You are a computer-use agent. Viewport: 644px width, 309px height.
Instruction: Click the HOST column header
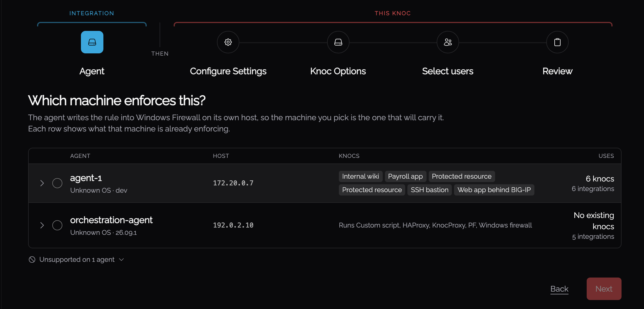221,156
